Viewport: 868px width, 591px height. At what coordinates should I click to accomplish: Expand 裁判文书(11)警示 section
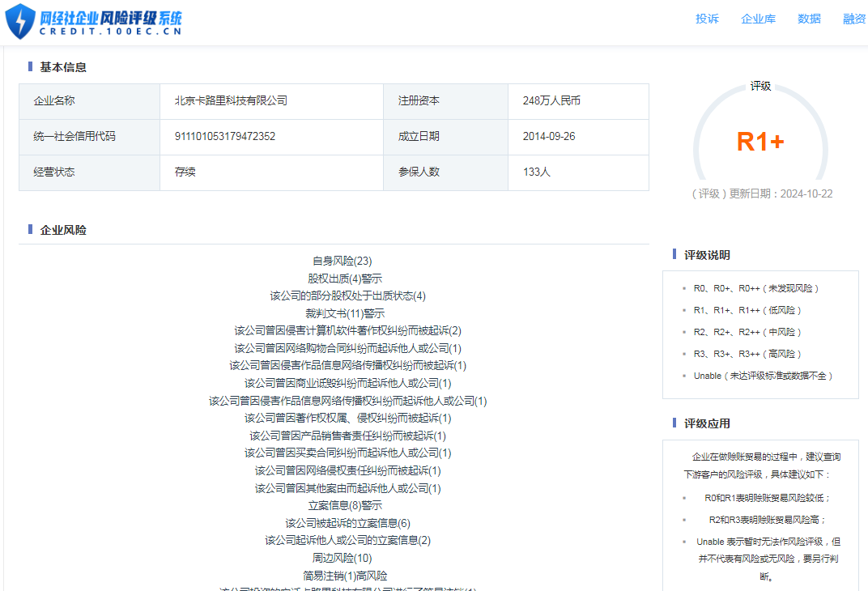pos(345,313)
